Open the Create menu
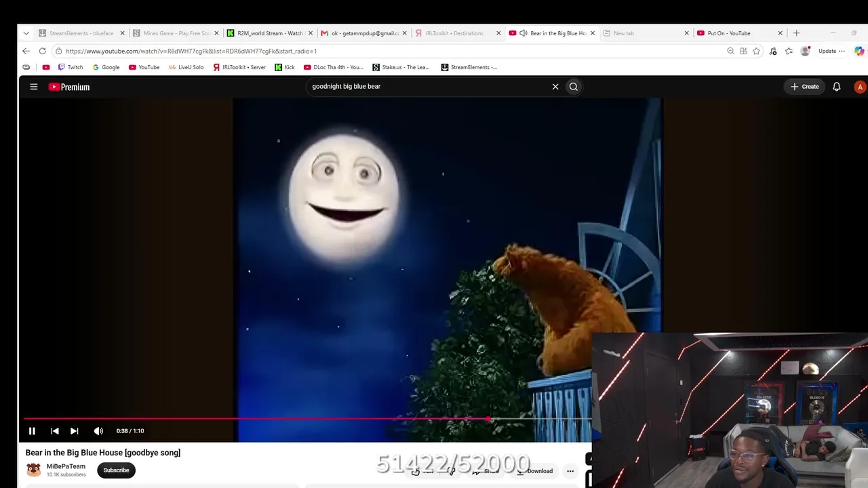 click(x=805, y=87)
